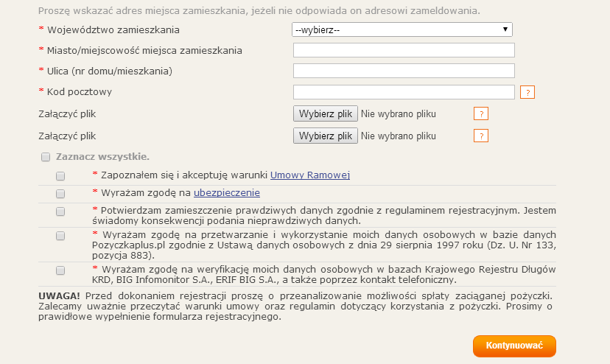
Task: Click the orange Kontynuować button
Action: tap(514, 346)
